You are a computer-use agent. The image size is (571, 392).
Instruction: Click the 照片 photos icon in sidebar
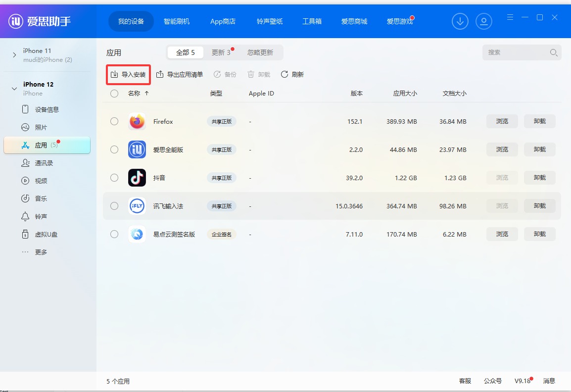[25, 127]
